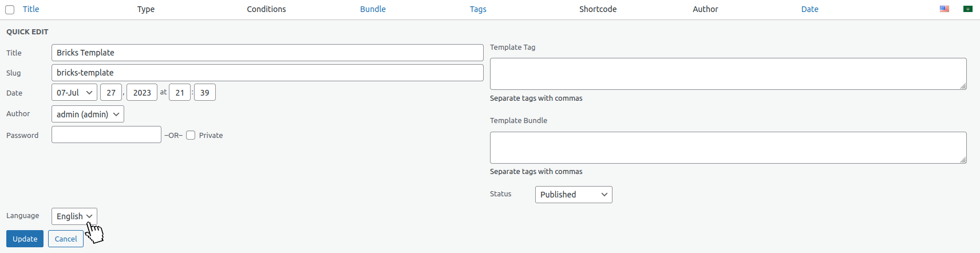Viewport: 980px width, 253px height.
Task: Click in the Template Bundle text area
Action: point(728,148)
